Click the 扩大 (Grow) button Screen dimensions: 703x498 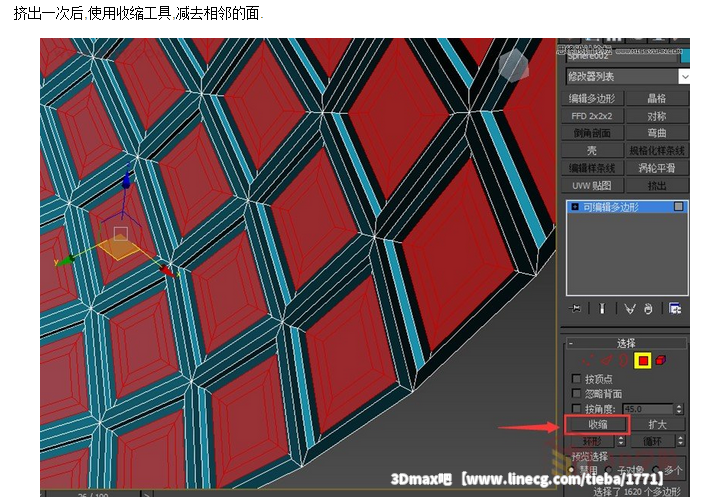(x=658, y=424)
